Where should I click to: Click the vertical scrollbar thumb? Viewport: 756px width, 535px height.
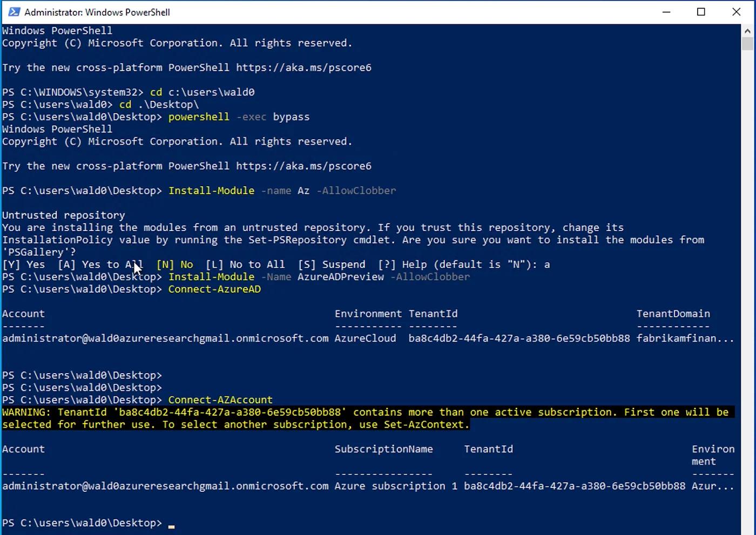click(x=747, y=44)
